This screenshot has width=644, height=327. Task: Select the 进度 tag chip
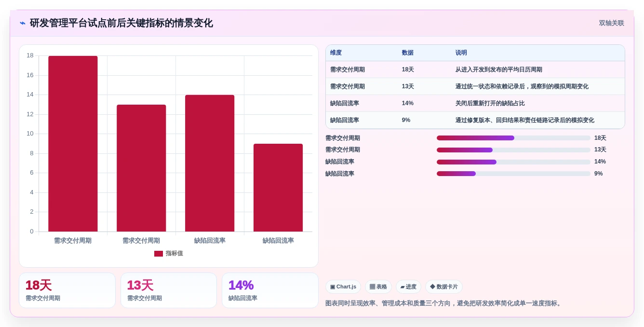(408, 287)
